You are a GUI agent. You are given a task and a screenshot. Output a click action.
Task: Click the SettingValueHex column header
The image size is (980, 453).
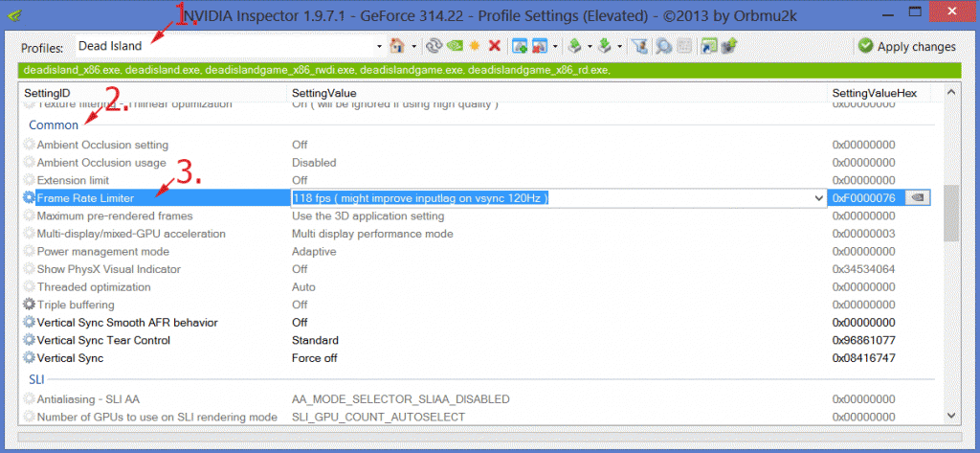pos(875,92)
